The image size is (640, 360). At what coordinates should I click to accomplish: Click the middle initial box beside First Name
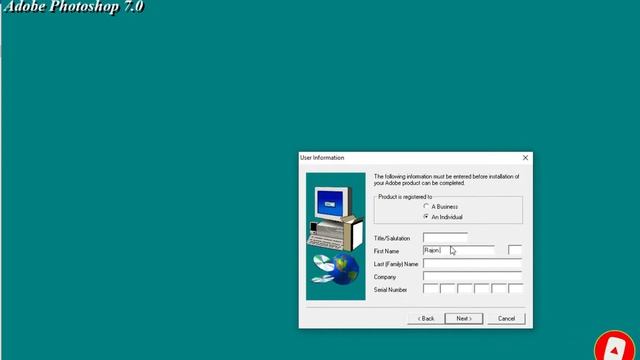[515, 250]
